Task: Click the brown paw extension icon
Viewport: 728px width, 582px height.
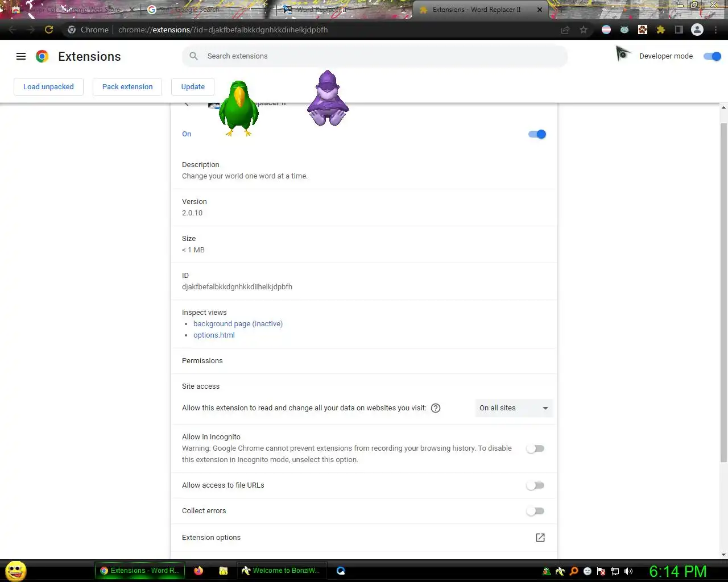Action: click(x=643, y=30)
